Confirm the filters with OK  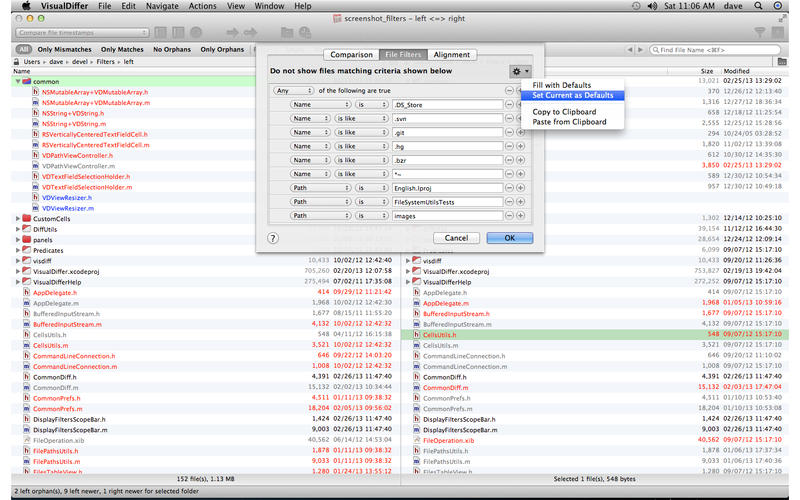point(510,238)
